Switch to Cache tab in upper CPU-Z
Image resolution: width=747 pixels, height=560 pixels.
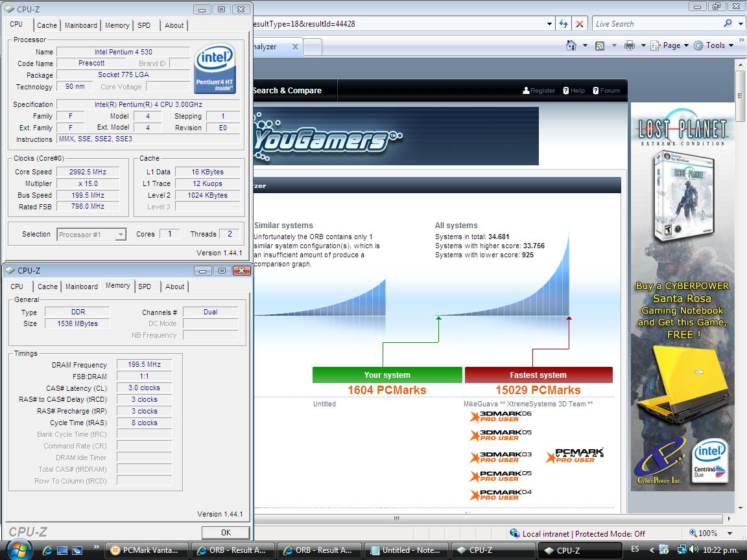47,25
